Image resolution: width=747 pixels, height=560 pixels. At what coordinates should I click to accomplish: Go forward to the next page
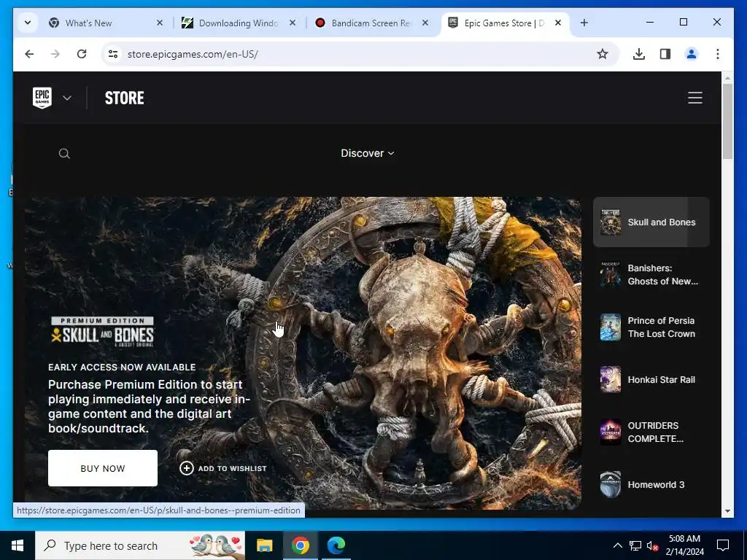click(55, 54)
